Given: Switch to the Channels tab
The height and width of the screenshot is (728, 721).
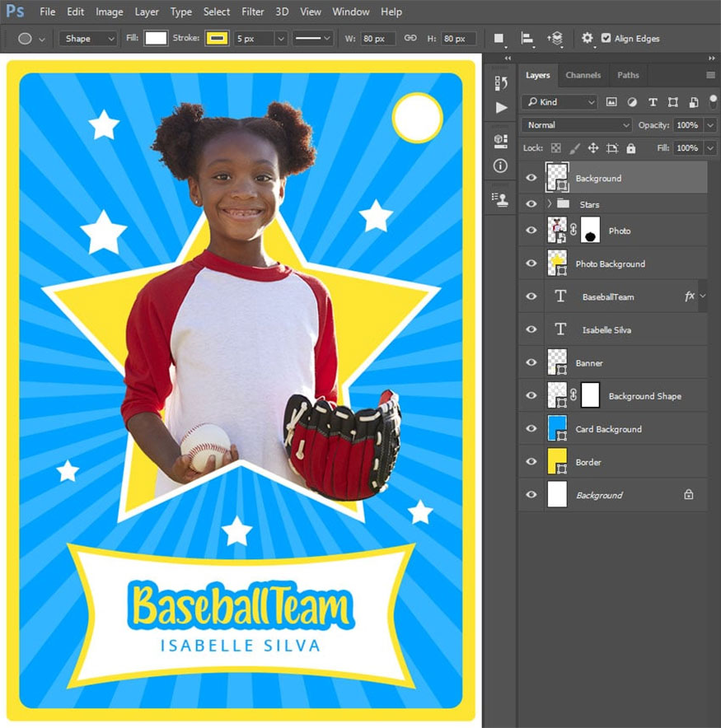Looking at the screenshot, I should 583,75.
